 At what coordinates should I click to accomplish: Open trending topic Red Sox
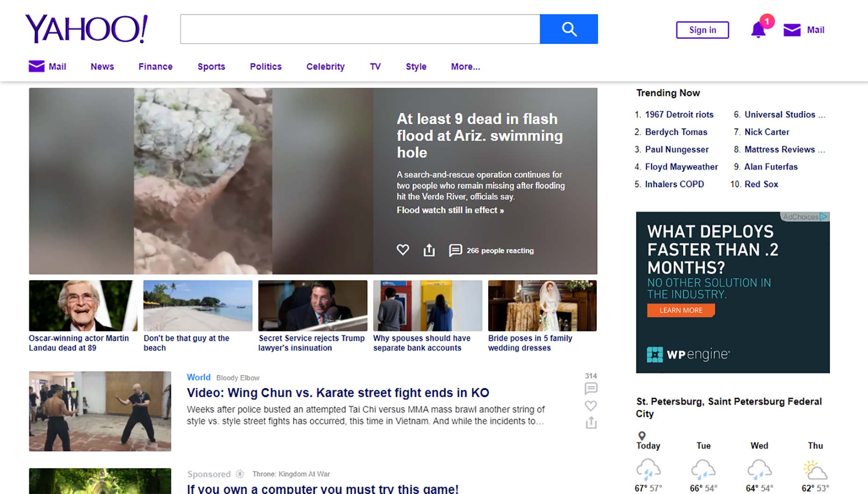(761, 184)
